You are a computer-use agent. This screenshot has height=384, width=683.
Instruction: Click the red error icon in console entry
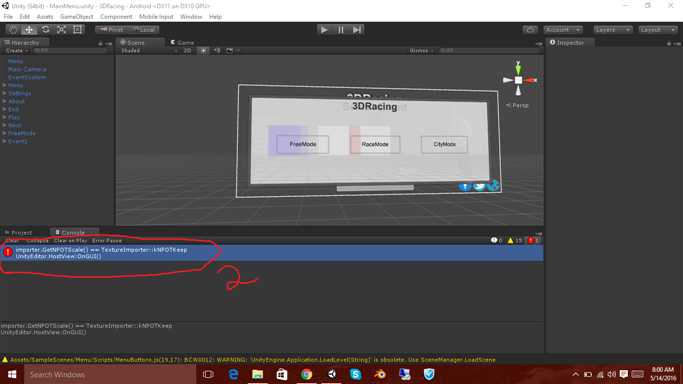point(8,252)
